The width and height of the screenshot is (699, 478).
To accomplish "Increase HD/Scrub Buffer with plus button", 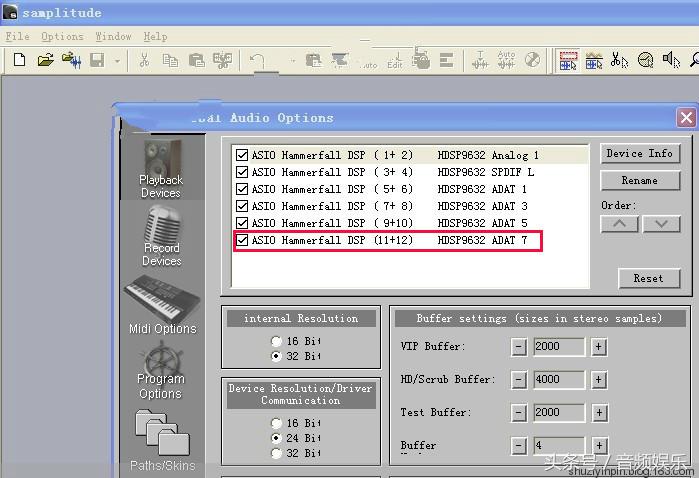I will (599, 380).
